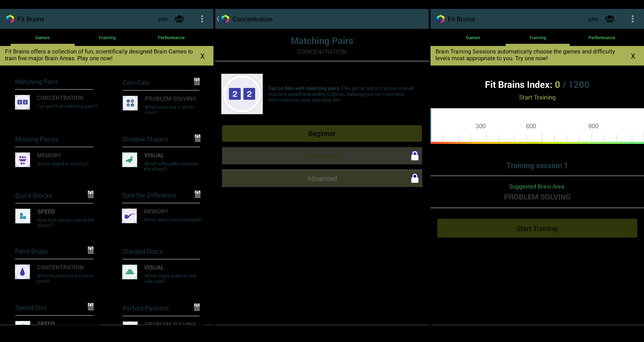Open Quick Blocks game icon

coord(23,216)
